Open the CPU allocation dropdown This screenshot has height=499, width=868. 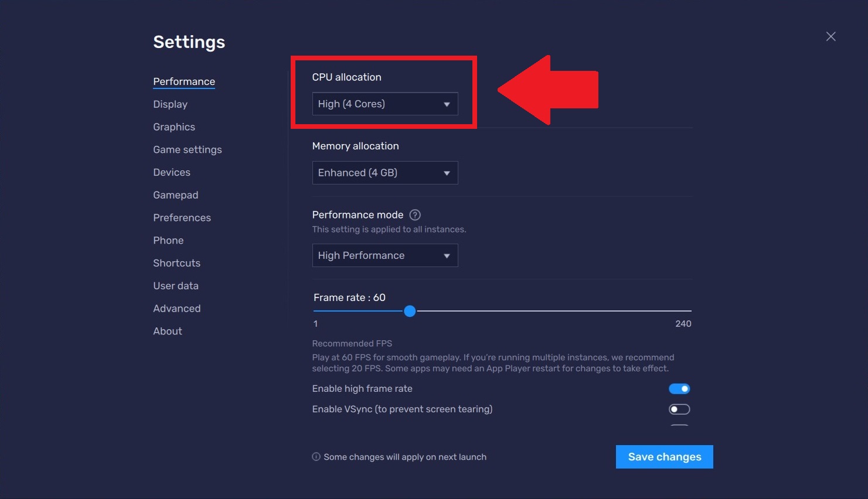point(384,104)
